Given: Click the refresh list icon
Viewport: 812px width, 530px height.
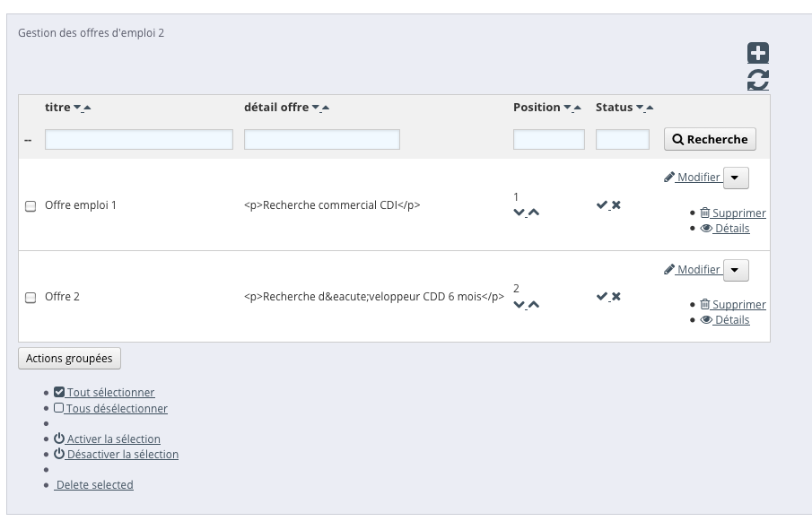Looking at the screenshot, I should (x=758, y=81).
